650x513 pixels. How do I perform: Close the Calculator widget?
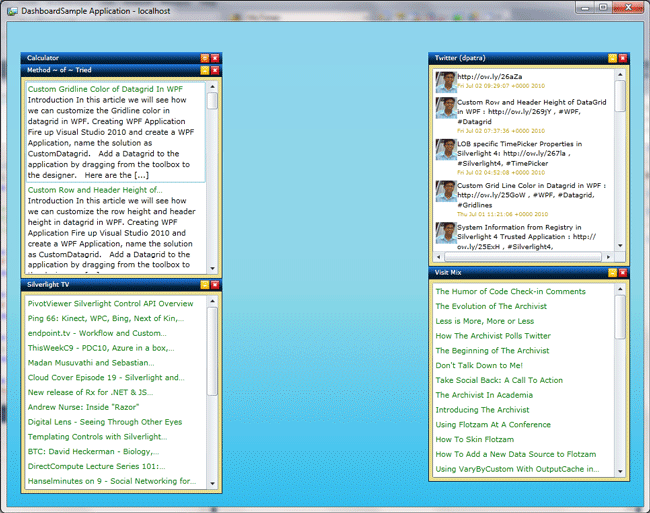[x=215, y=58]
